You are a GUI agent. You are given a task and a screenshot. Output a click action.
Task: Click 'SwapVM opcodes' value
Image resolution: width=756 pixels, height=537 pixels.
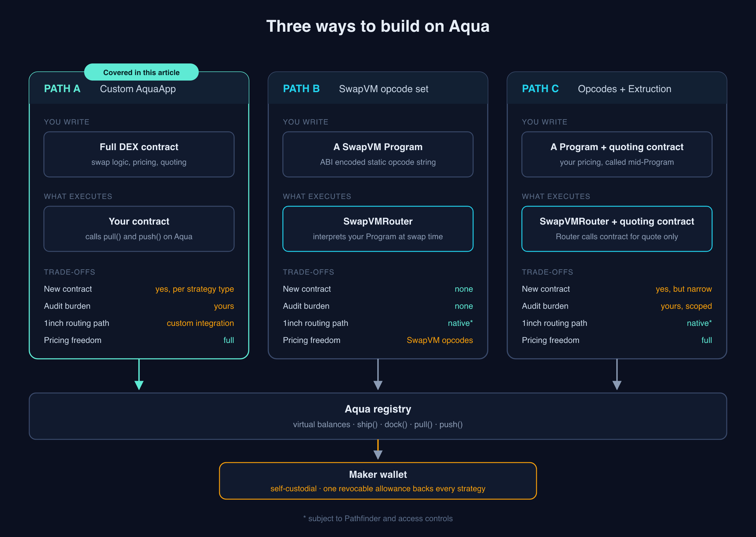tap(440, 340)
